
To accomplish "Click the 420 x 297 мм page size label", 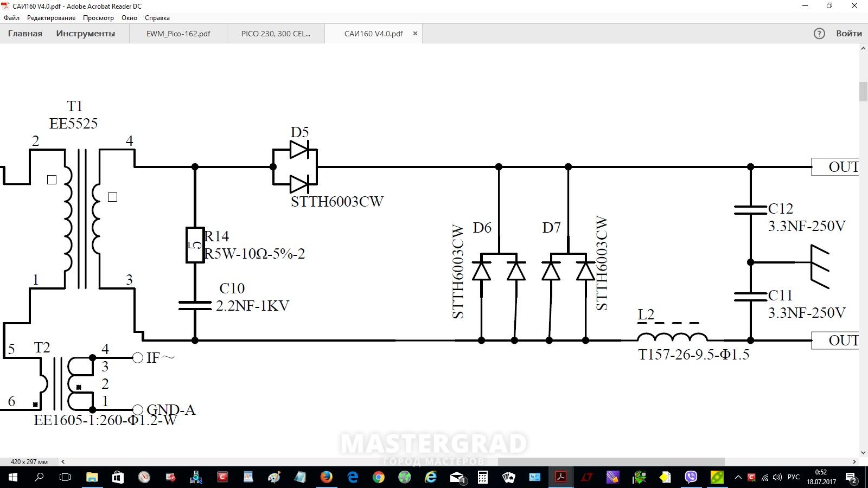I will tap(29, 462).
